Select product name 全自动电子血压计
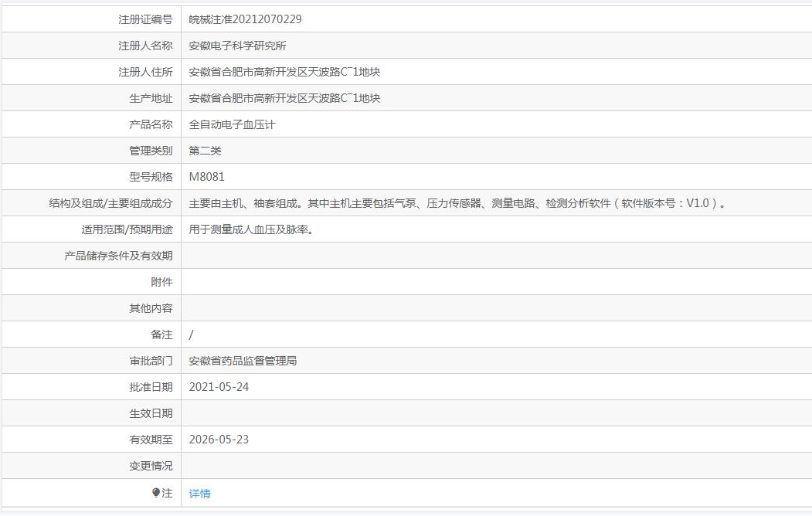 click(232, 124)
